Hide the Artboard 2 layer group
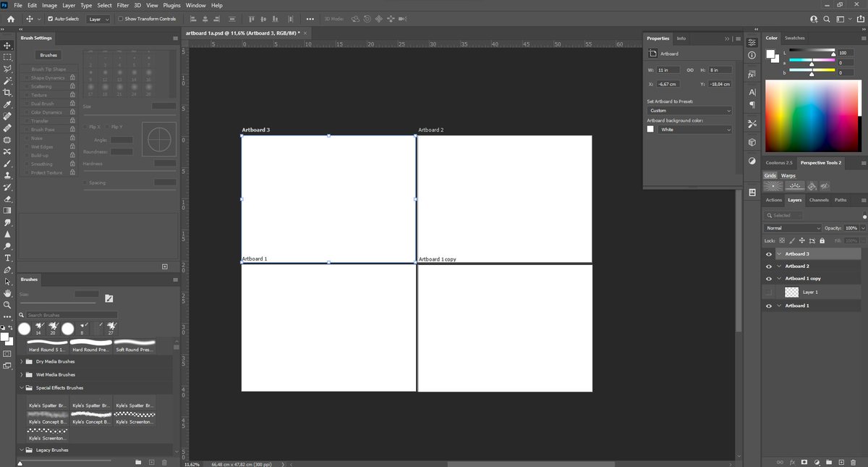Image resolution: width=868 pixels, height=467 pixels. tap(769, 266)
